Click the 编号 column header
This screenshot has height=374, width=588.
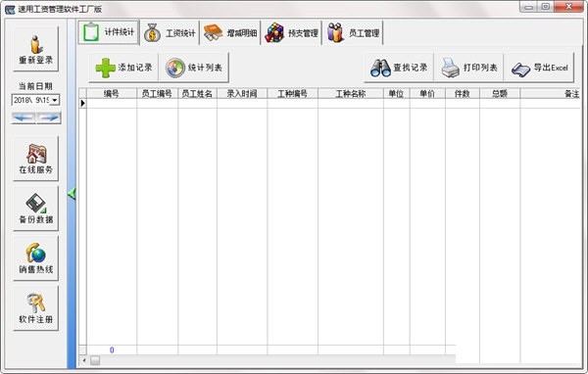pyautogui.click(x=112, y=94)
